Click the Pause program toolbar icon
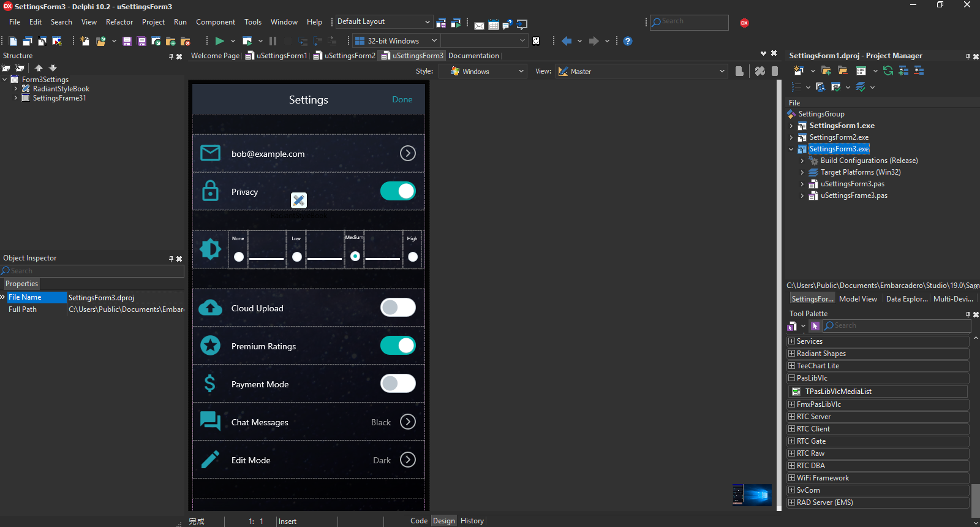The width and height of the screenshot is (980, 527). [x=273, y=41]
